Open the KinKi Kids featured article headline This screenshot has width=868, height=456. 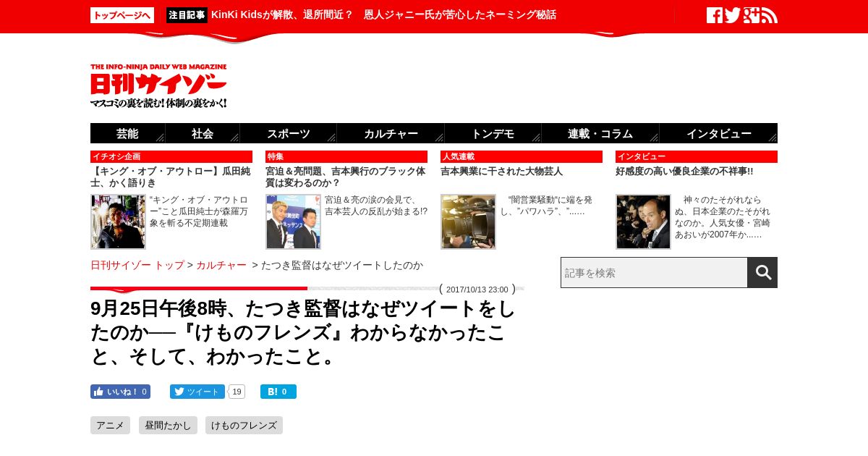tap(383, 15)
